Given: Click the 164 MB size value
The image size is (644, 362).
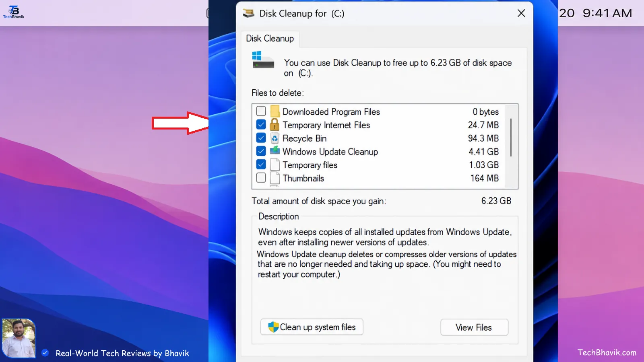Looking at the screenshot, I should click(x=485, y=178).
